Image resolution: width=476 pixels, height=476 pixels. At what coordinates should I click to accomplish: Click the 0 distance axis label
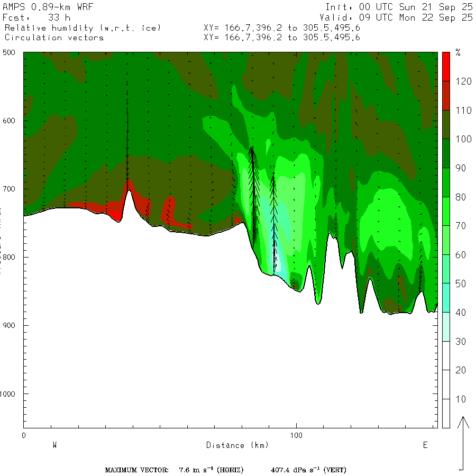pyautogui.click(x=24, y=435)
